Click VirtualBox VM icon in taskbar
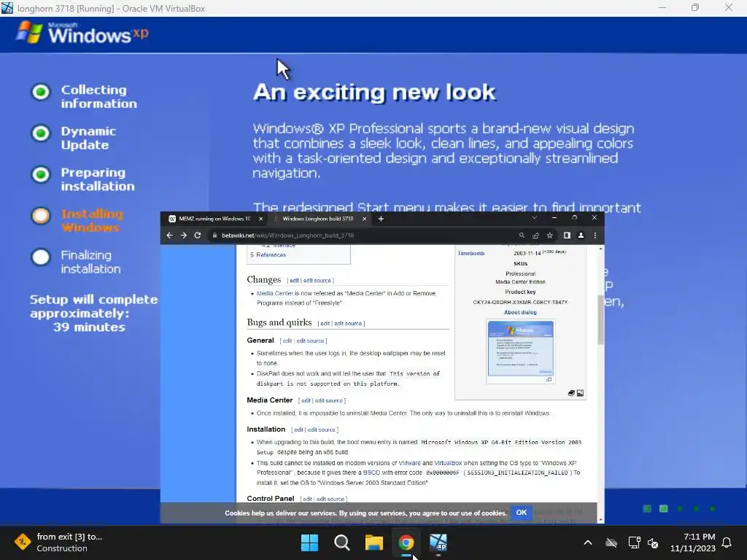The height and width of the screenshot is (560, 747). (x=438, y=542)
